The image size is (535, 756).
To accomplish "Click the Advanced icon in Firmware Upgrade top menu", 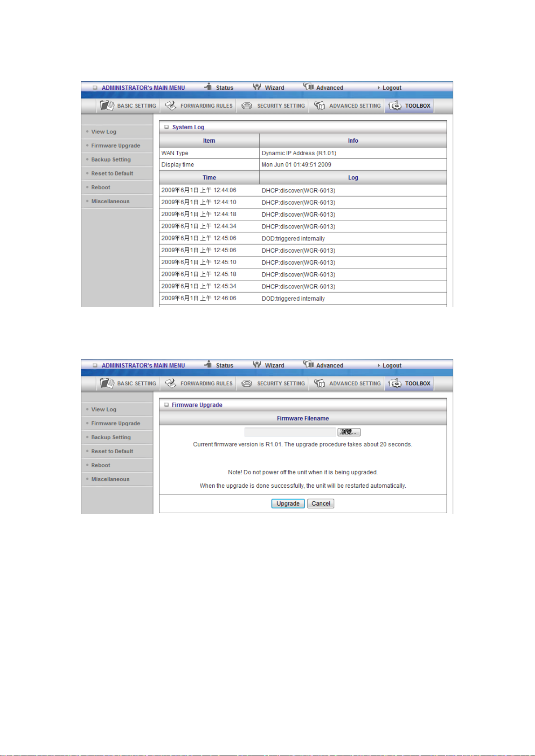I will click(308, 364).
